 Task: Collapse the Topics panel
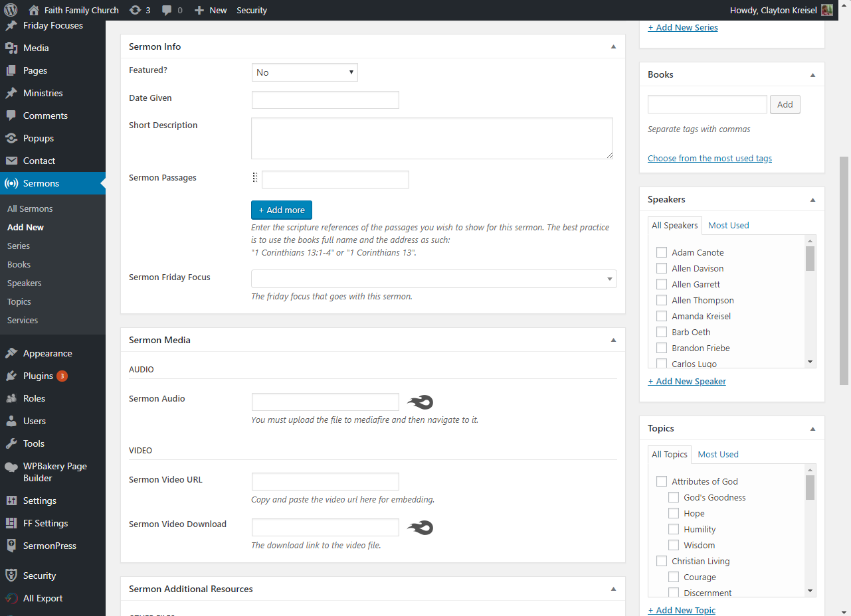click(812, 429)
